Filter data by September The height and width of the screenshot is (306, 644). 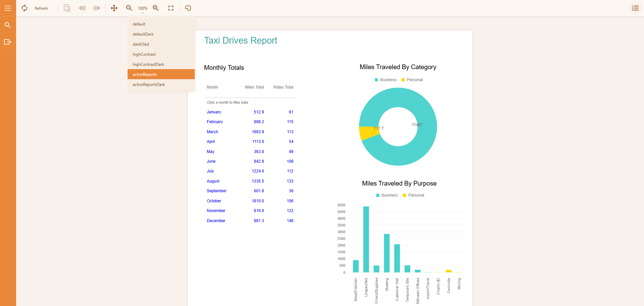[217, 191]
